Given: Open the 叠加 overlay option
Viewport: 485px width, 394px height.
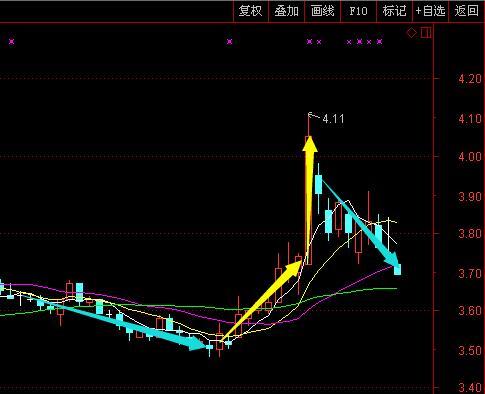Looking at the screenshot, I should tap(287, 11).
